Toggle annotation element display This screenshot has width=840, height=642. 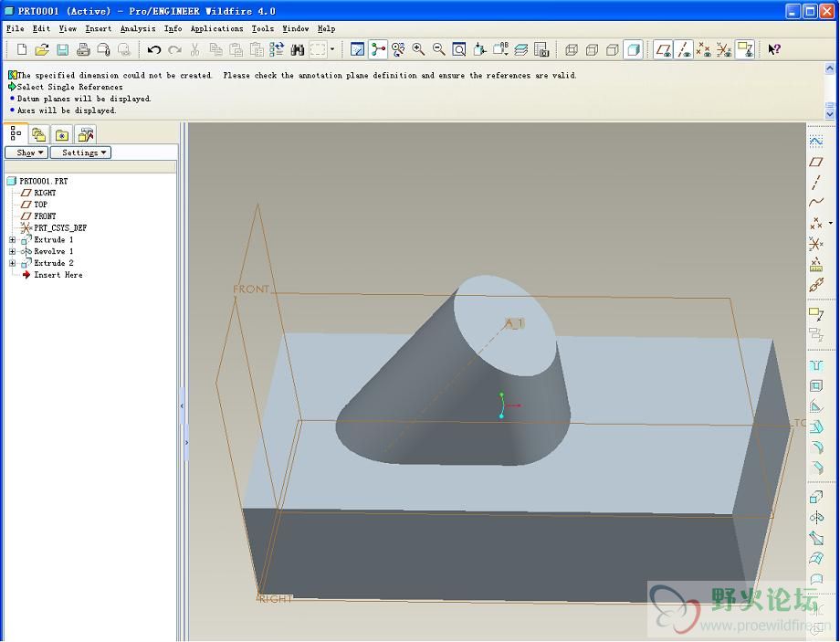[745, 50]
